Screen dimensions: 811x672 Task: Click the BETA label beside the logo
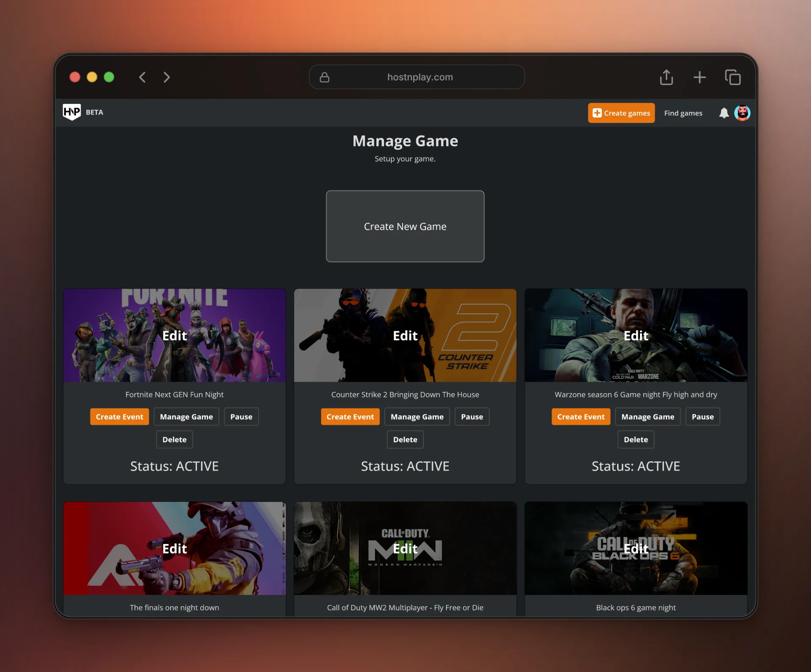tap(94, 112)
